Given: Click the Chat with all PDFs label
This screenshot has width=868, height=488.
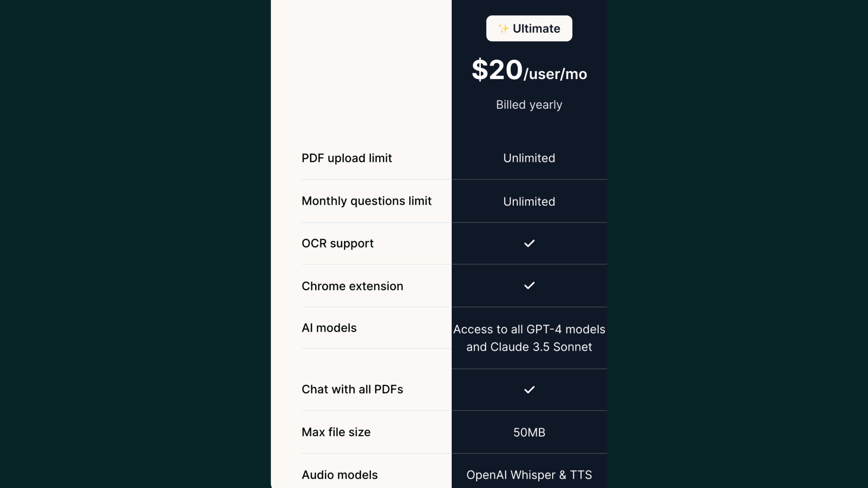Looking at the screenshot, I should click(352, 389).
